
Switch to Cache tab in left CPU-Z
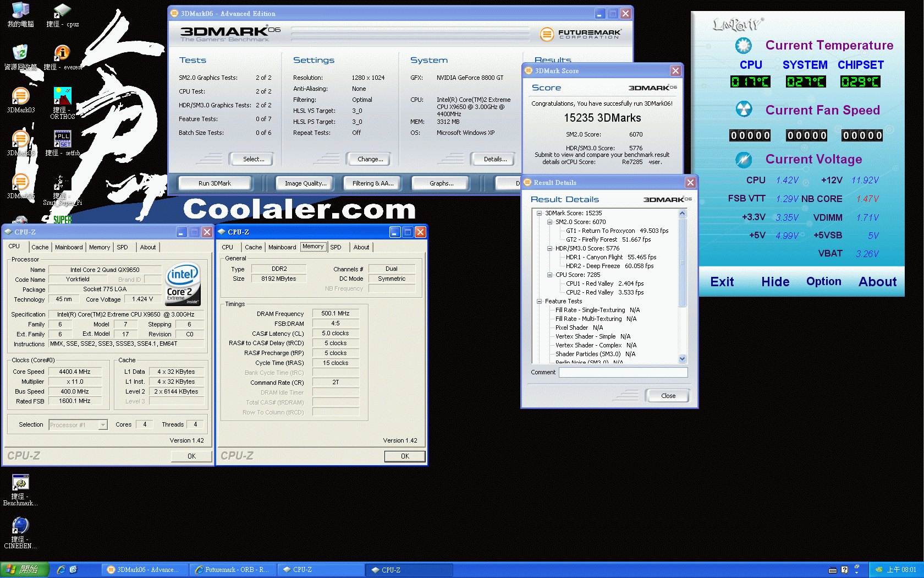[40, 247]
